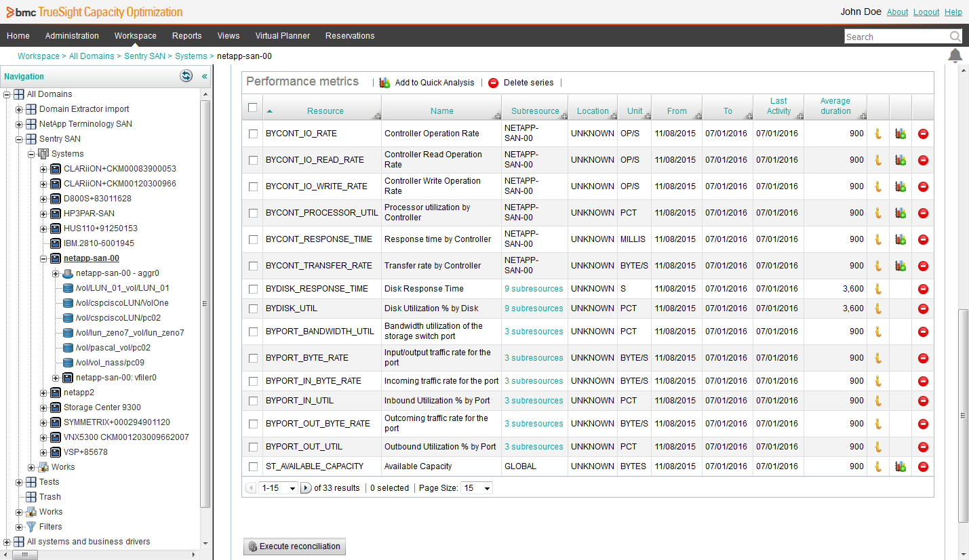The image size is (969, 560).
Task: Open info icon for BYDISK_RESPONSE_TIME row
Action: [x=877, y=289]
